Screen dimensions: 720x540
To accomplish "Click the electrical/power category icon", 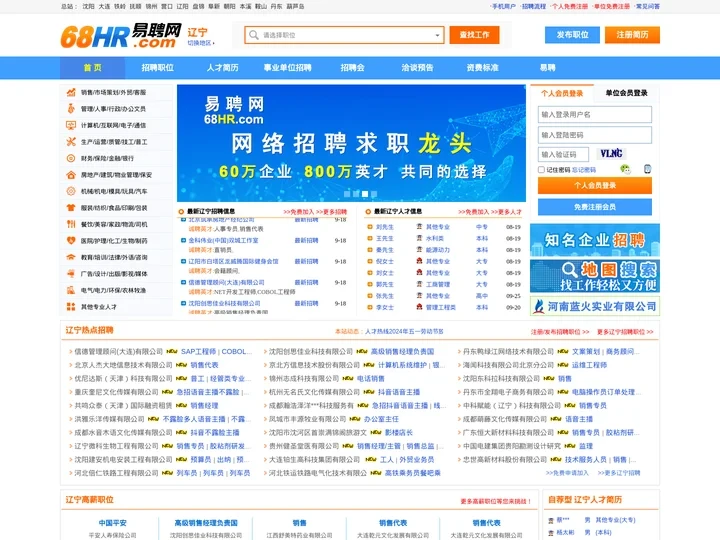I will point(71,290).
